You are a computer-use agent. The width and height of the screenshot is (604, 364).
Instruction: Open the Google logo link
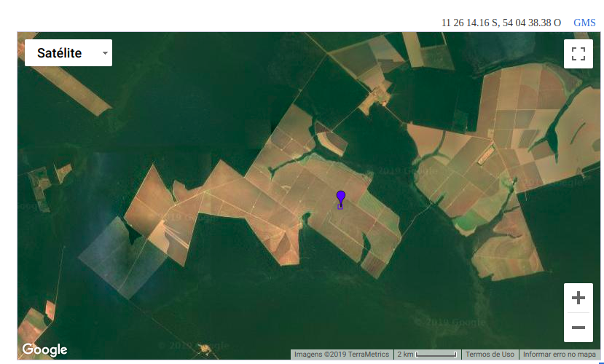coord(44,350)
